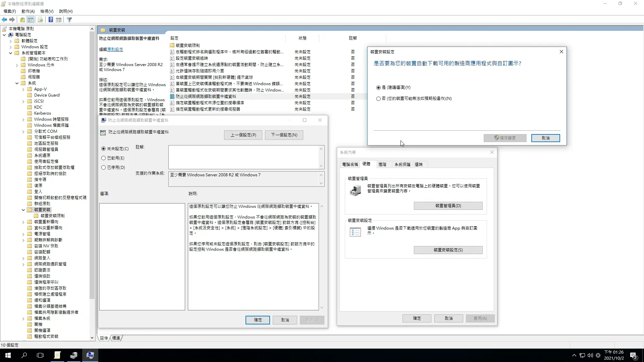Switch to the 系統保護 tab

pyautogui.click(x=402, y=165)
